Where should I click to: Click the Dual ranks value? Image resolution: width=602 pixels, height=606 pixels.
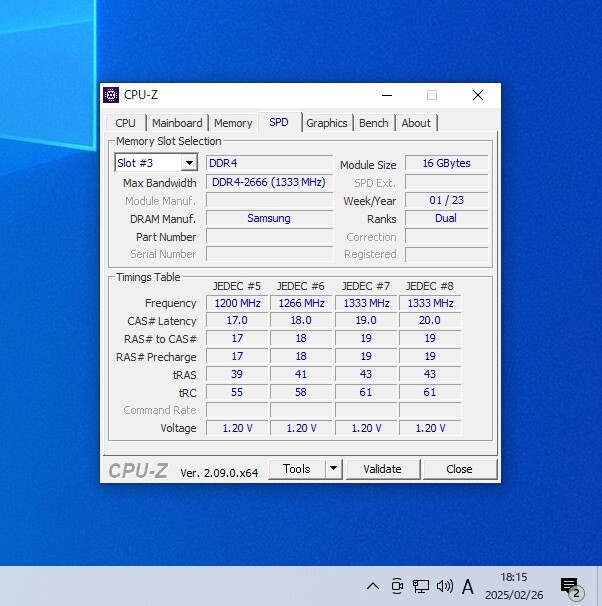[x=447, y=218]
